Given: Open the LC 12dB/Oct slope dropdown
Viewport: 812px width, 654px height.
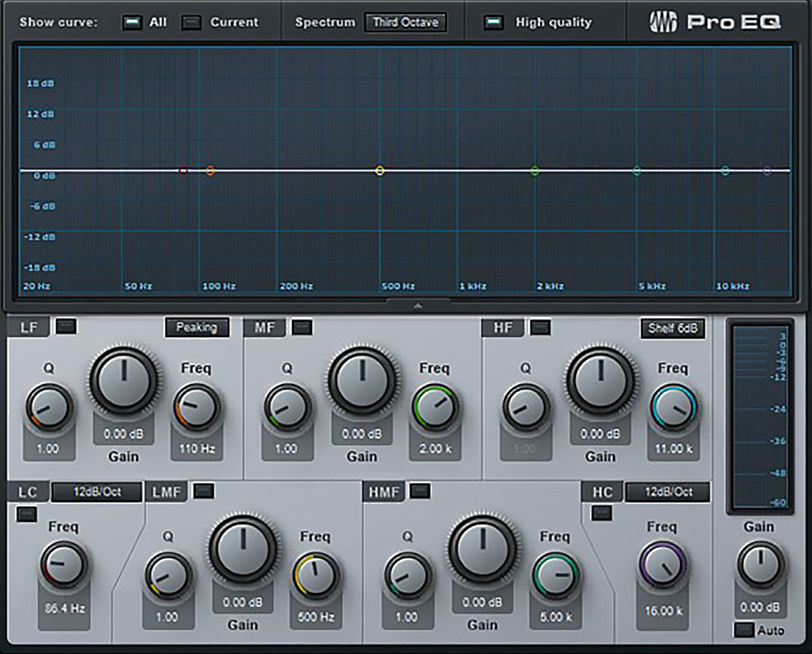Looking at the screenshot, I should click(x=97, y=492).
